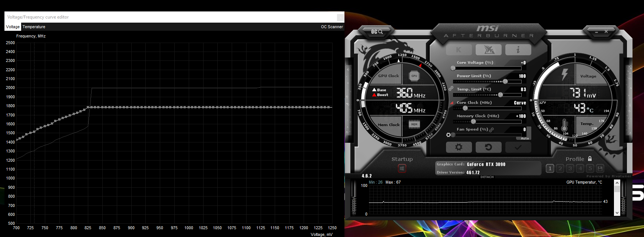644x237 pixels.
Task: Click the Power Limit value field showing 100
Action: coord(522,76)
